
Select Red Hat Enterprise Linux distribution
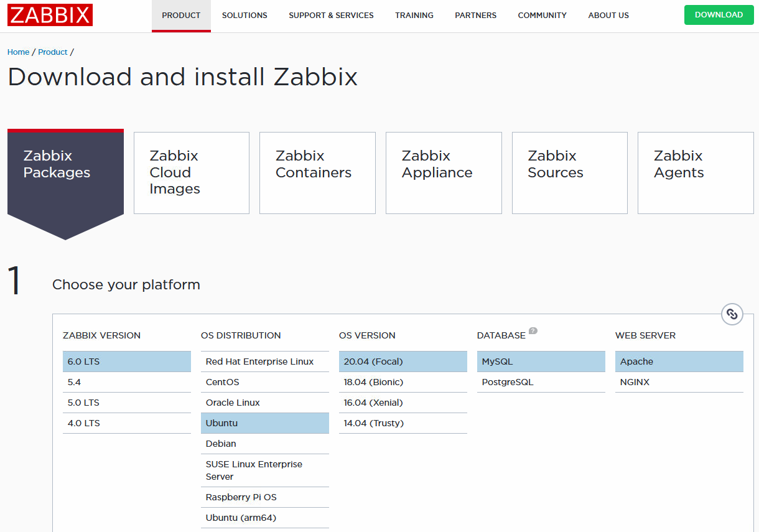click(265, 361)
